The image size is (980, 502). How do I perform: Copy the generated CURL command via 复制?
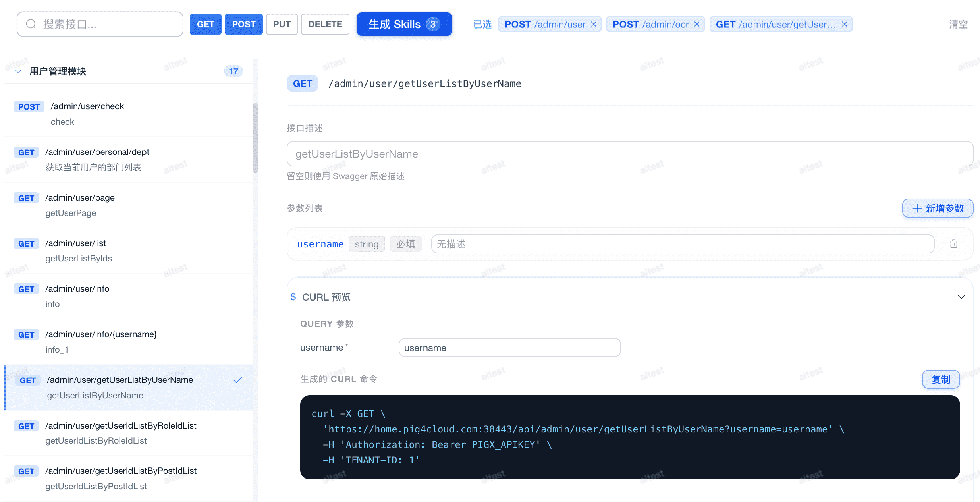click(x=940, y=379)
